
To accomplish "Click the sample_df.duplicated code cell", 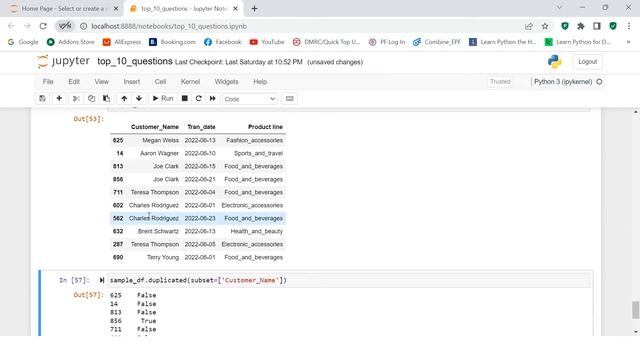I will pyautogui.click(x=349, y=280).
